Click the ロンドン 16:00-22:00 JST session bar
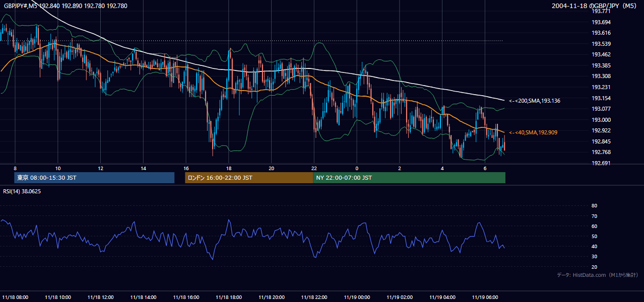Screen dimensions: 644x302 point(249,178)
